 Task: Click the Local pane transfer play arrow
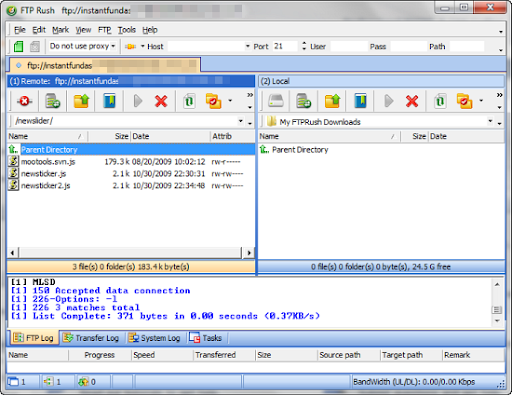coord(388,101)
